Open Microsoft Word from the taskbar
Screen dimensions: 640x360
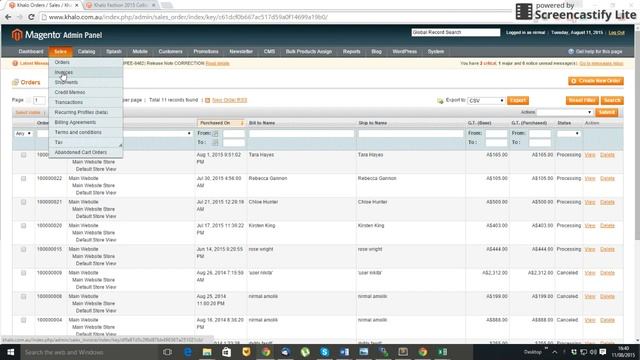coord(344,352)
